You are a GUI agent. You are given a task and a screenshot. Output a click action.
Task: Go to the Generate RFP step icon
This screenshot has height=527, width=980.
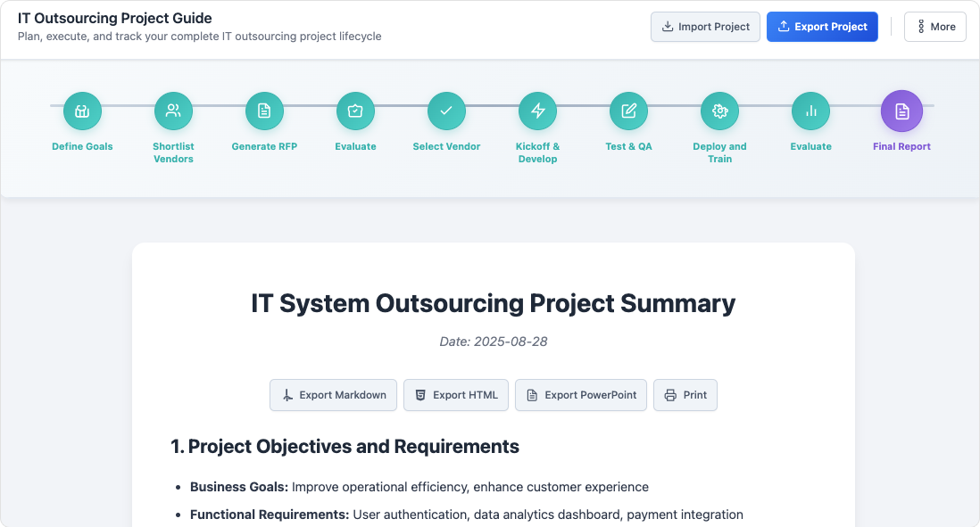[x=264, y=111]
